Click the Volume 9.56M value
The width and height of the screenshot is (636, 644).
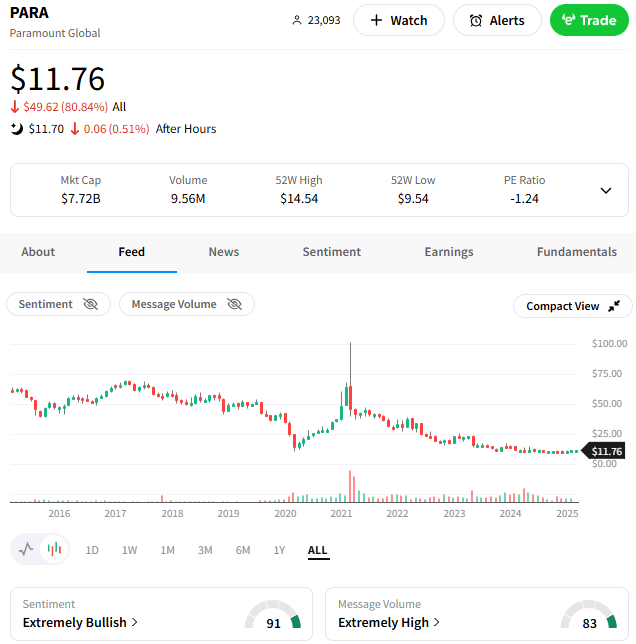click(x=188, y=199)
